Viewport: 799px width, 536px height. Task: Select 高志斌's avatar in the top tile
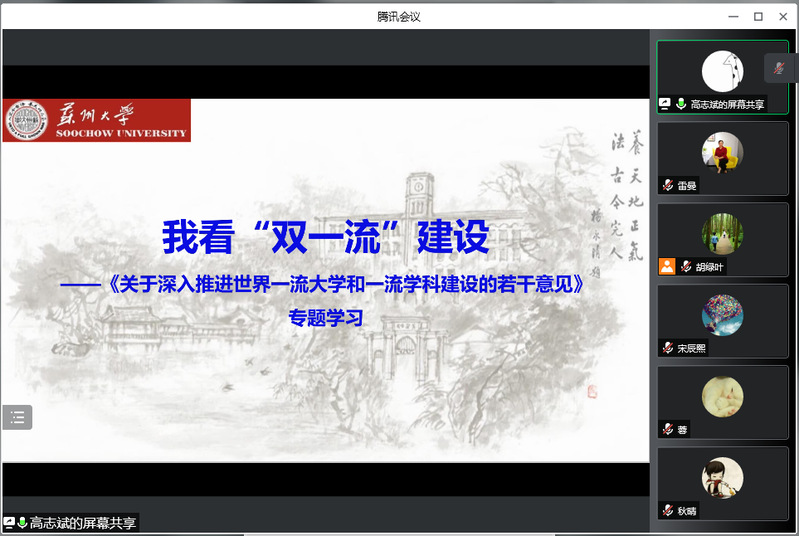[x=722, y=71]
